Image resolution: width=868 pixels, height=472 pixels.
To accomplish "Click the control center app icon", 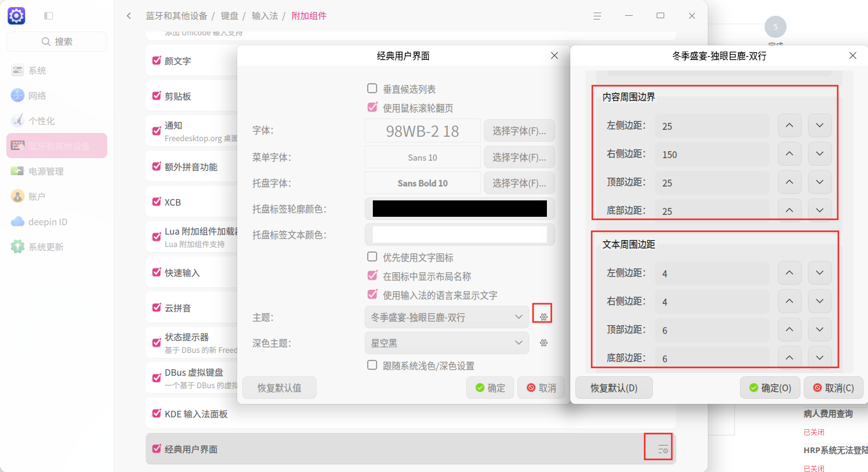I will [x=16, y=16].
